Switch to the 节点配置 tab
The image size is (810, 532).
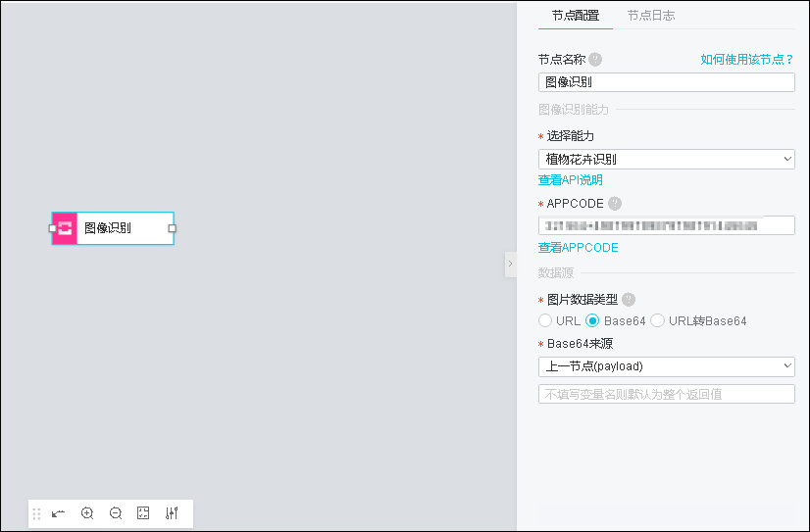[576, 16]
